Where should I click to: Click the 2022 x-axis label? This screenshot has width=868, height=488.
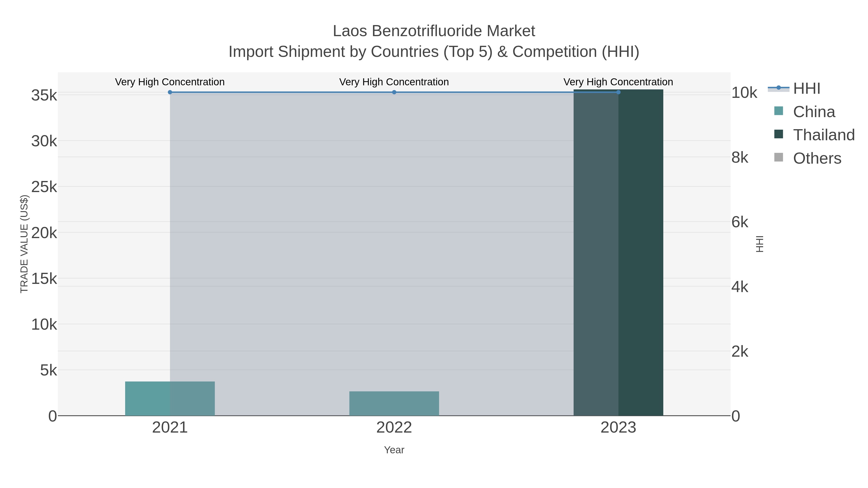click(394, 428)
